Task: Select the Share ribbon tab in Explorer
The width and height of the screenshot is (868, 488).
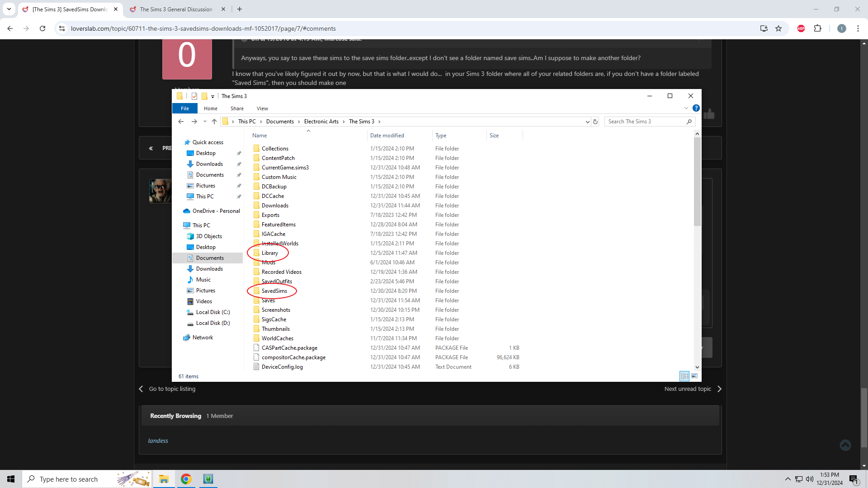Action: pos(237,108)
